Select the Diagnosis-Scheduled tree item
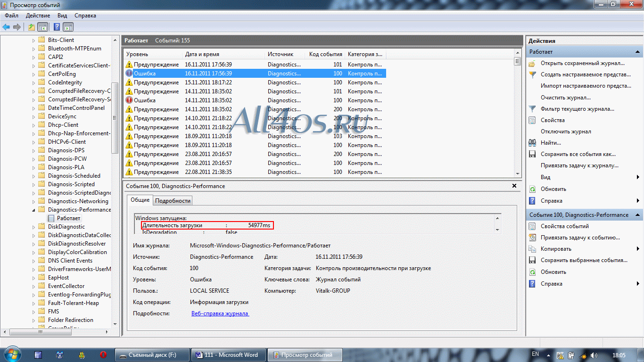Image resolution: width=644 pixels, height=362 pixels. [74, 176]
